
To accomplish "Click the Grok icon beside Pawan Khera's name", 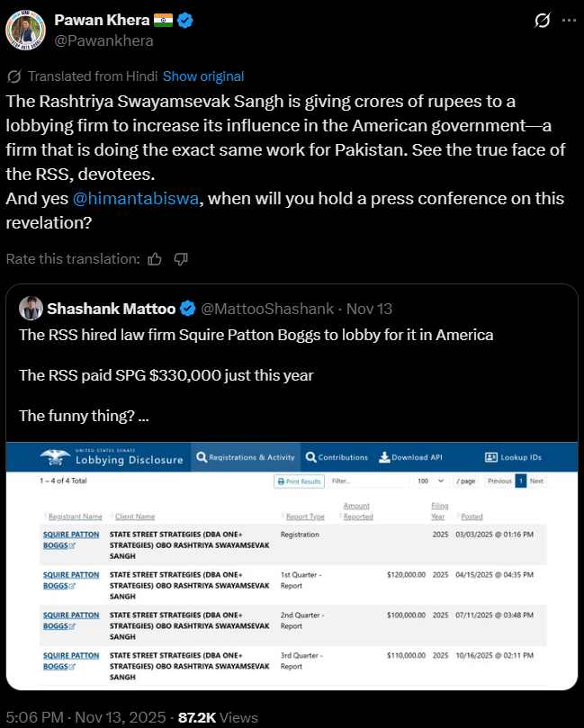I will pyautogui.click(x=542, y=21).
